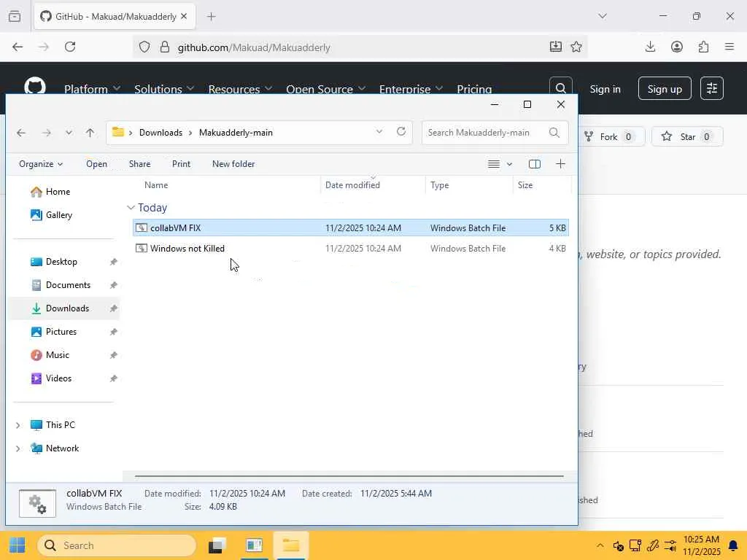Click the plus icon in Explorer toolbar
The width and height of the screenshot is (747, 560).
click(x=560, y=164)
